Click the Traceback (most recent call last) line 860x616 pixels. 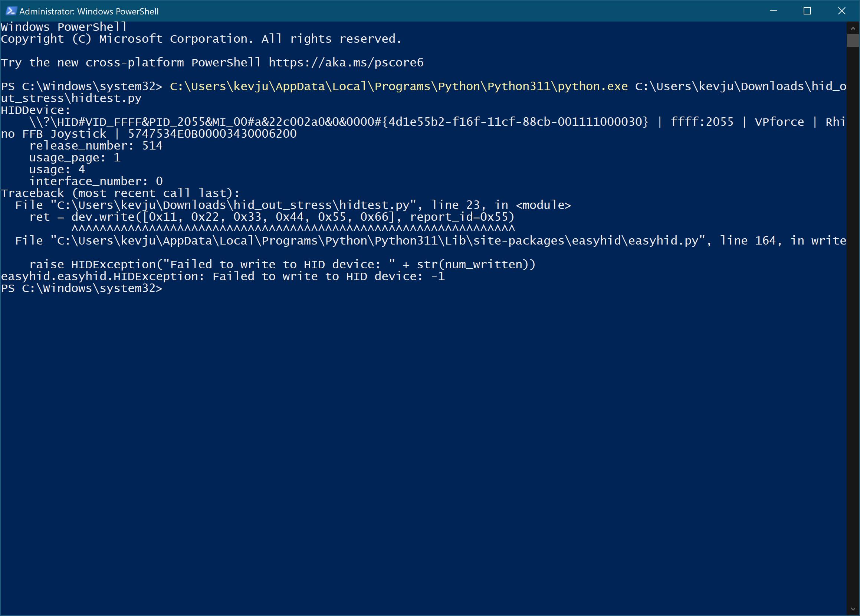click(x=120, y=193)
